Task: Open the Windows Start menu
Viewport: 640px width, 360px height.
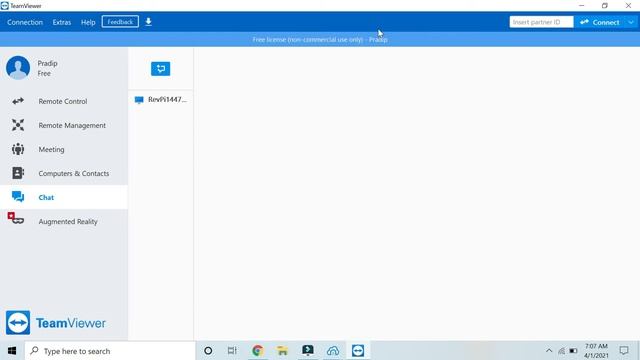Action: click(x=12, y=351)
